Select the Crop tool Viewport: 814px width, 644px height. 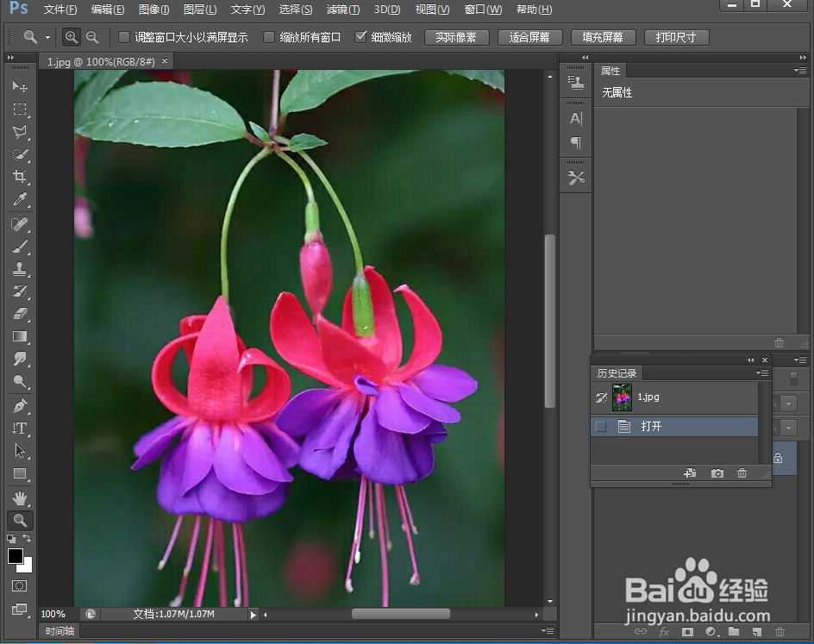point(20,177)
